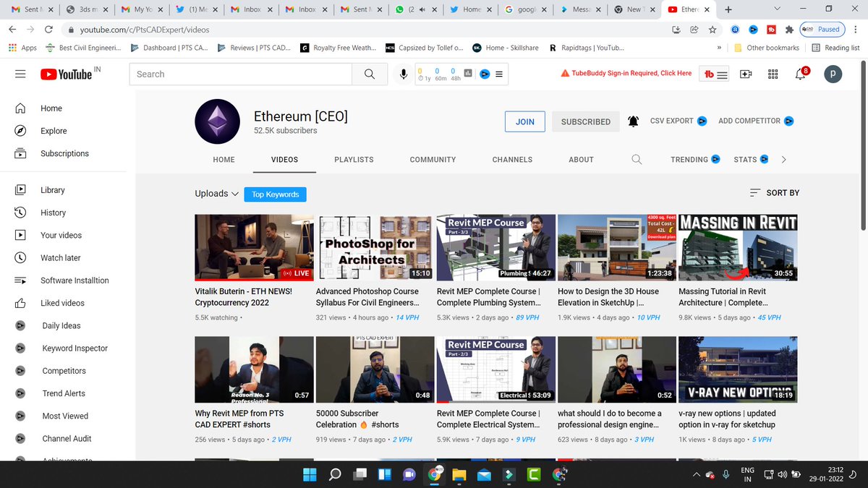Screen dimensions: 868x488
Task: Click ADD COMPETITOR
Action: coord(756,121)
